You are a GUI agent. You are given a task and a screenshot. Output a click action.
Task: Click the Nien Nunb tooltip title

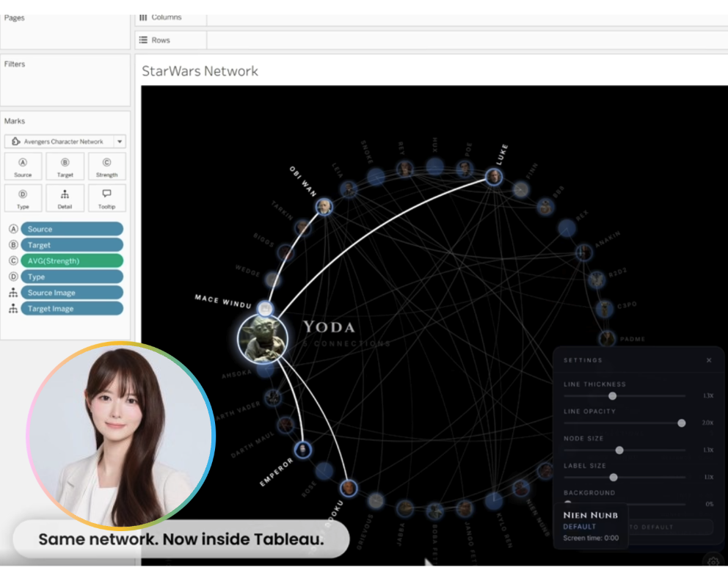click(591, 515)
